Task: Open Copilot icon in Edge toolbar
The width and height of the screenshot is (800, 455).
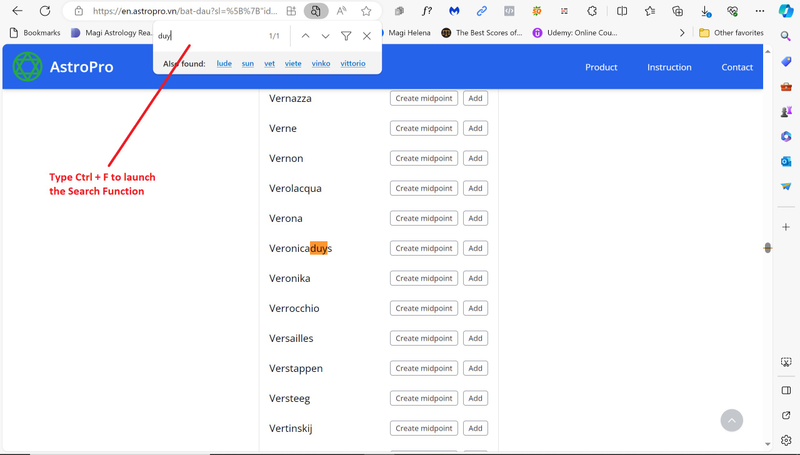Action: (x=786, y=11)
